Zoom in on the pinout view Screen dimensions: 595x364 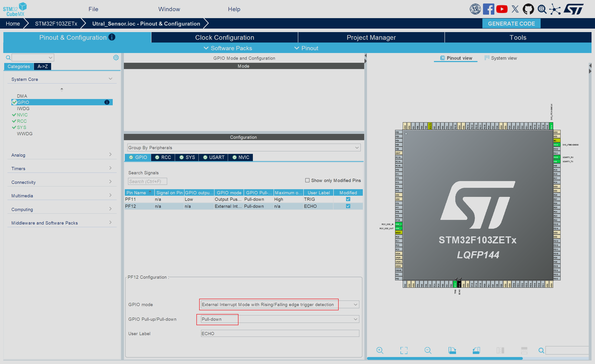pos(380,350)
